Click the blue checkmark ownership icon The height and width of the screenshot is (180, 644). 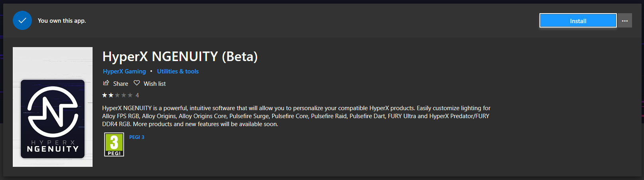[x=22, y=20]
